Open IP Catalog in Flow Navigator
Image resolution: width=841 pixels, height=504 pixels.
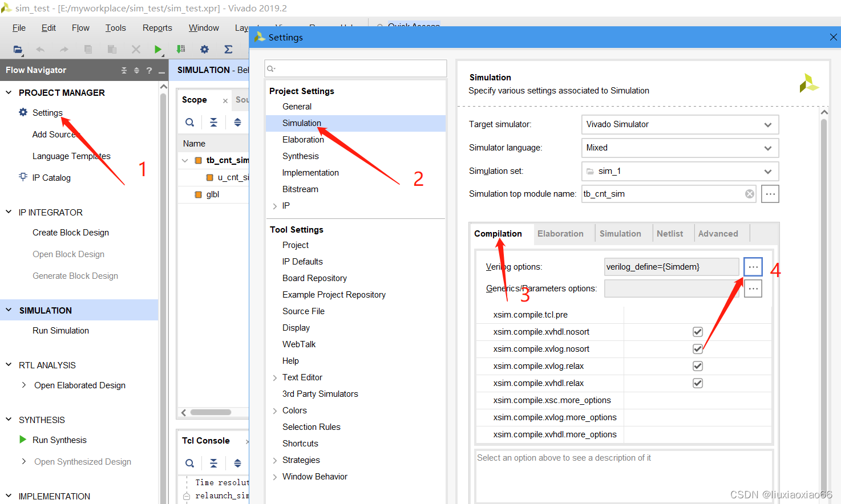(x=51, y=178)
